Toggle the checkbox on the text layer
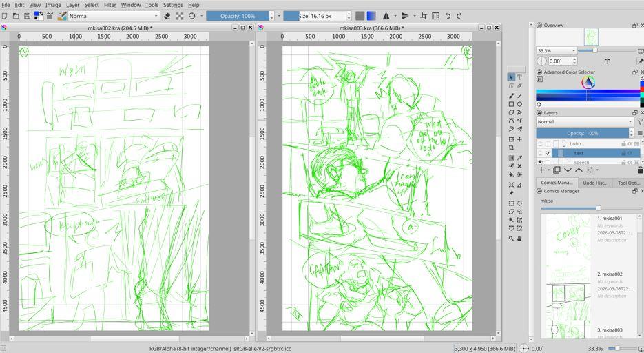 click(x=548, y=153)
